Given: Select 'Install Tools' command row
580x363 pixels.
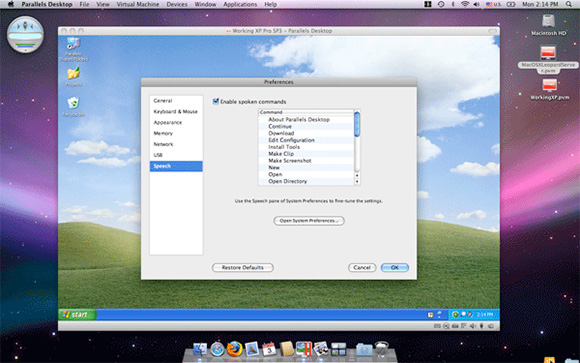Looking at the screenshot, I should (306, 147).
